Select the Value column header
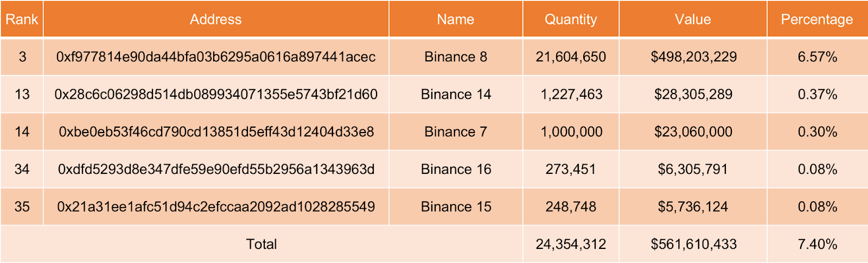This screenshot has height=263, width=868. coord(693,20)
